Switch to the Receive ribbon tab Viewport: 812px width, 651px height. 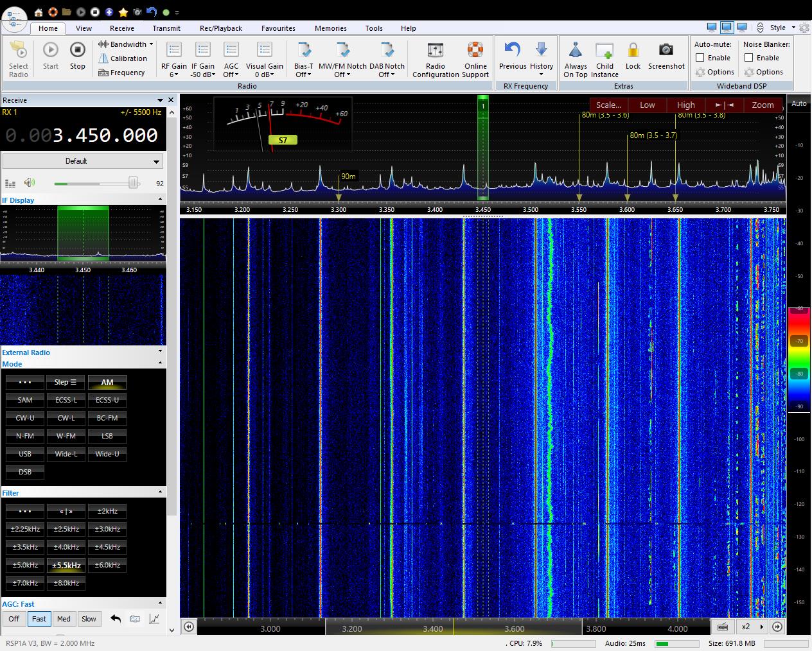click(121, 28)
